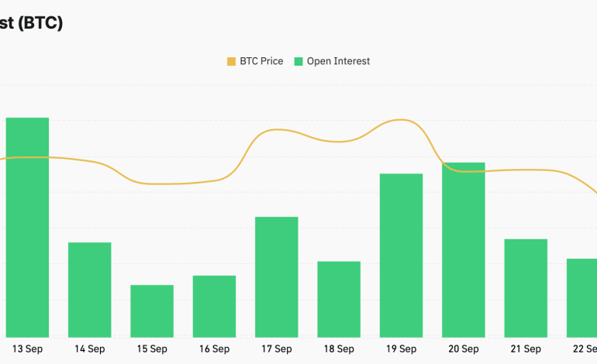Select the 17 Sep open interest bar
597x364 pixels.
[277, 276]
